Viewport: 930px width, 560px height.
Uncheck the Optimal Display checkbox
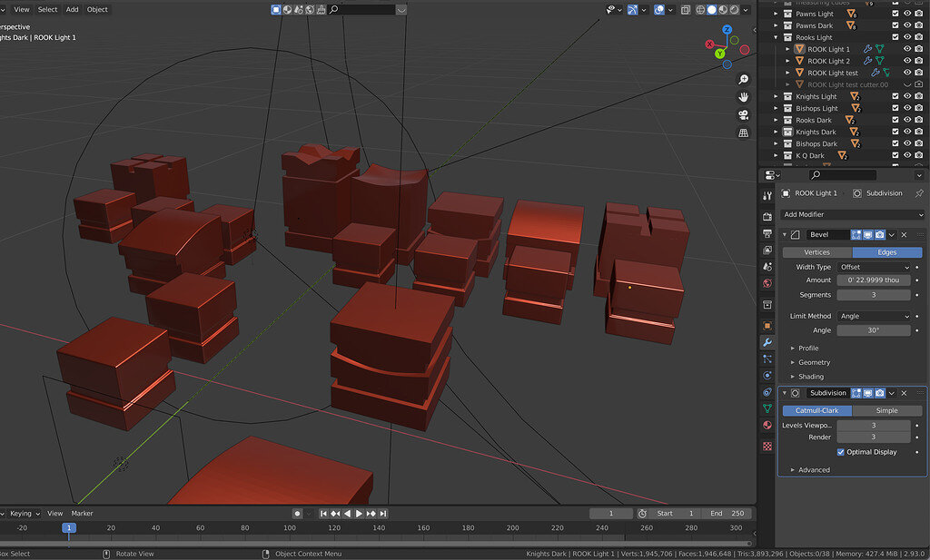point(841,452)
